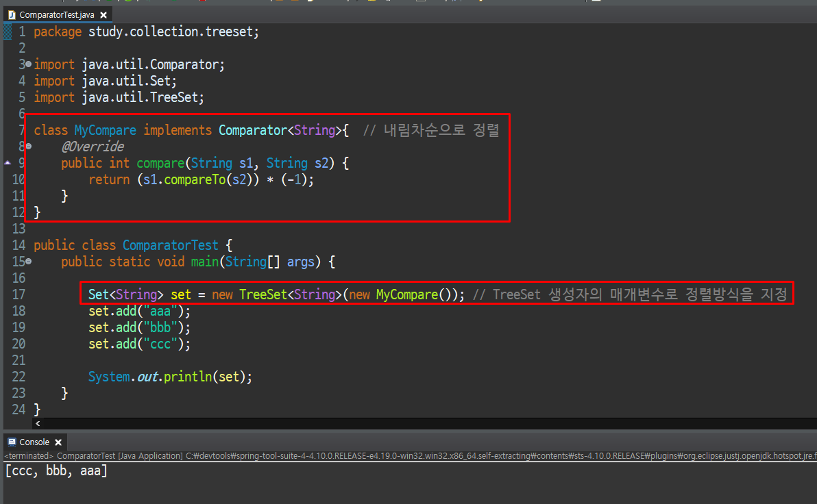This screenshot has width=817, height=504.
Task: Click the Console monitor icon
Action: pyautogui.click(x=12, y=442)
